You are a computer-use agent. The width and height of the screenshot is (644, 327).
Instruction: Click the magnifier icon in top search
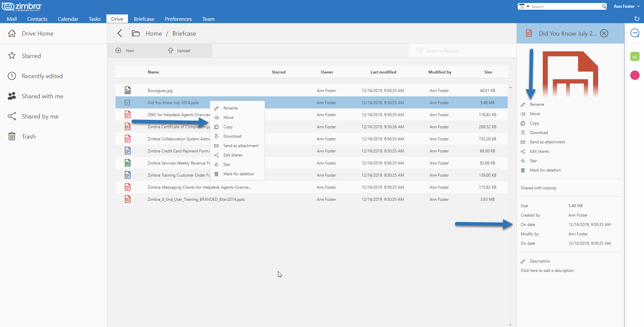[x=604, y=6]
